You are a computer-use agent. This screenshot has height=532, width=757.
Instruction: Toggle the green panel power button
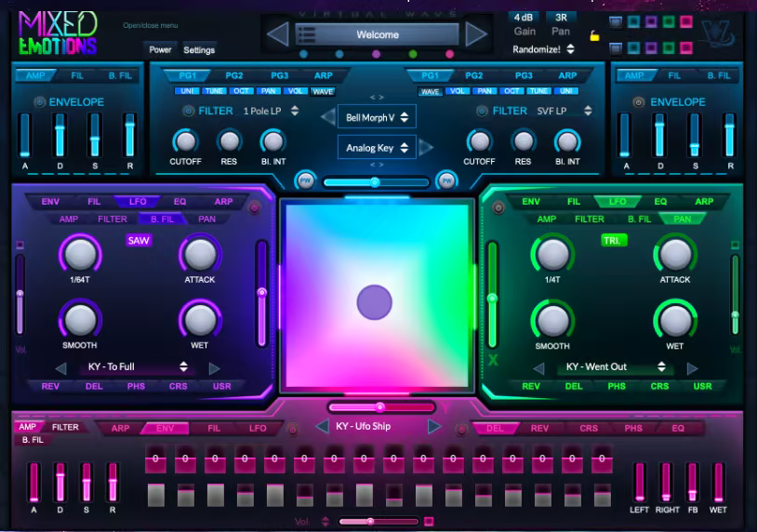498,208
